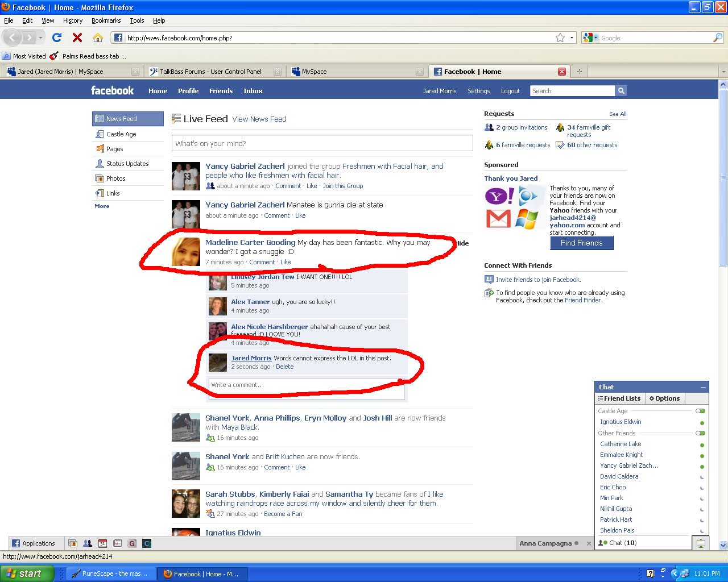Click Logout in the header
The width and height of the screenshot is (728, 582).
(510, 91)
